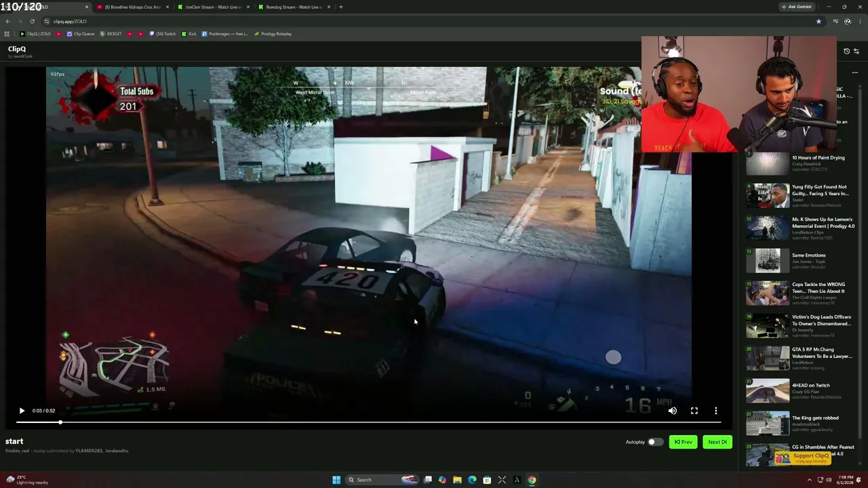Close the JonClerr Stream tab
This screenshot has height=488, width=868.
coord(248,7)
